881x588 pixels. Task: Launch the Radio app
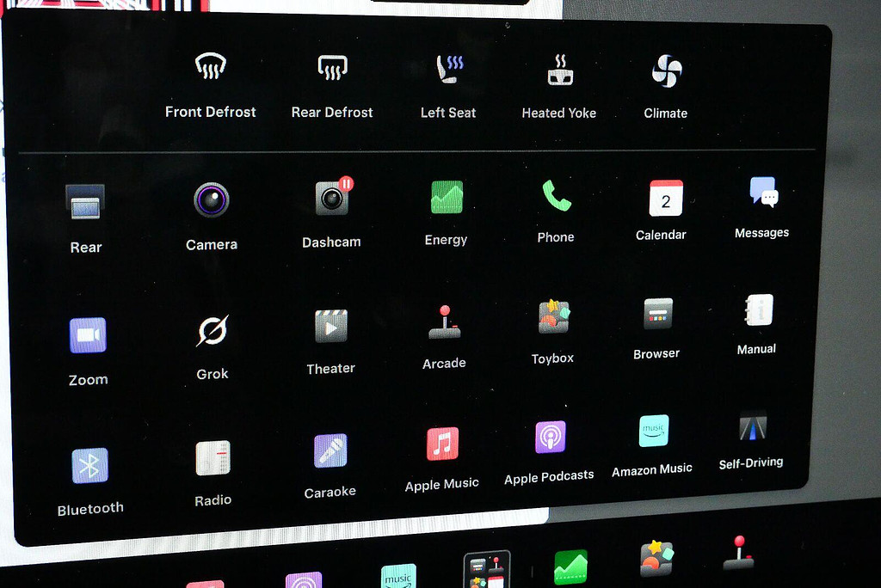point(213,474)
